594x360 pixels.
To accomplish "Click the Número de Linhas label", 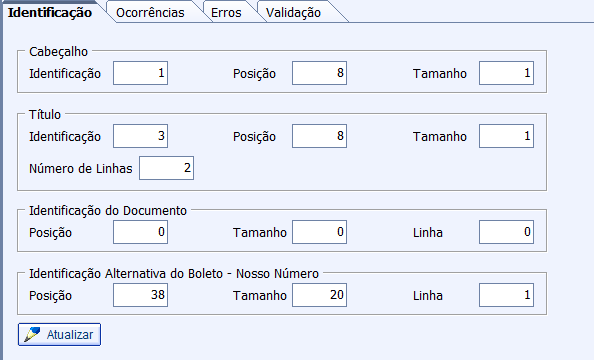I will (81, 168).
